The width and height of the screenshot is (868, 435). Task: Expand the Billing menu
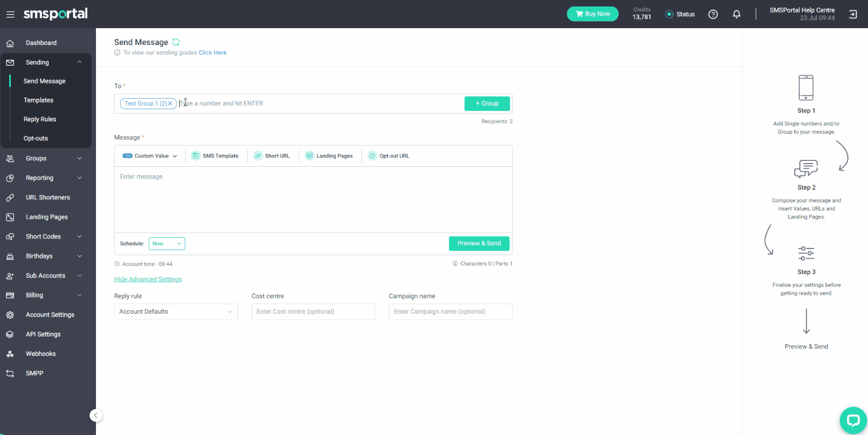point(80,295)
